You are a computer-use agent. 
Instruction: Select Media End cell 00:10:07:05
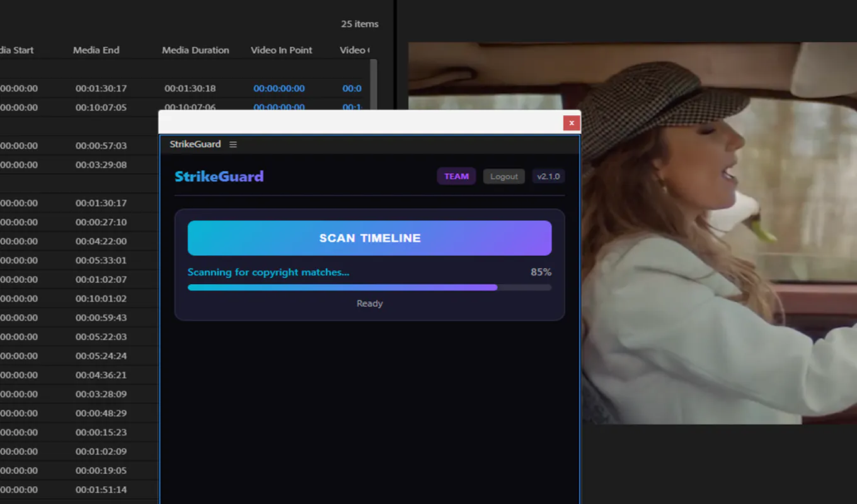[x=101, y=107]
